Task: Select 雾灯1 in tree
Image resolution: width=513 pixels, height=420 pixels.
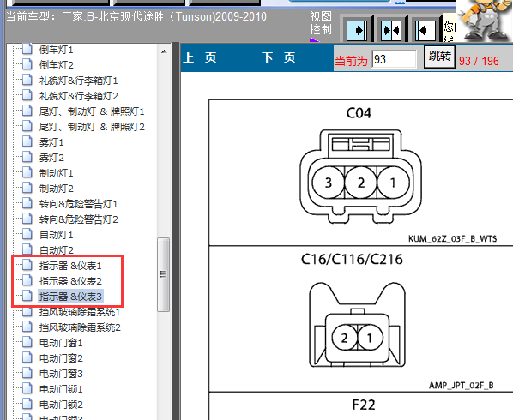Action: [x=51, y=142]
